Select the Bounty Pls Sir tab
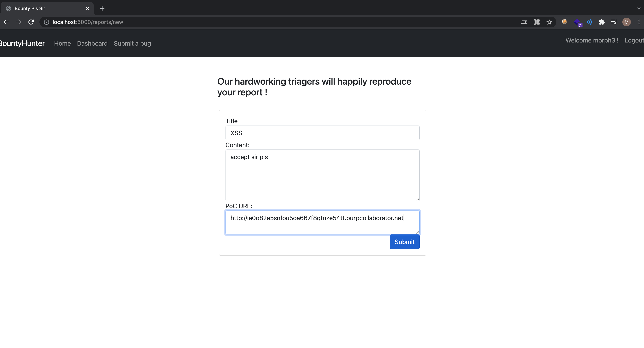The width and height of the screenshot is (644, 348). click(x=47, y=8)
